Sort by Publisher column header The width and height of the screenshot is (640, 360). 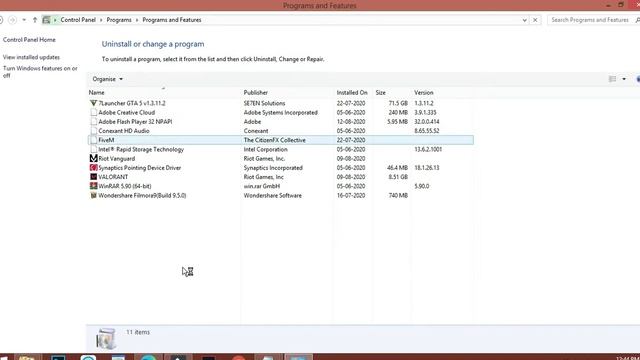click(x=256, y=93)
